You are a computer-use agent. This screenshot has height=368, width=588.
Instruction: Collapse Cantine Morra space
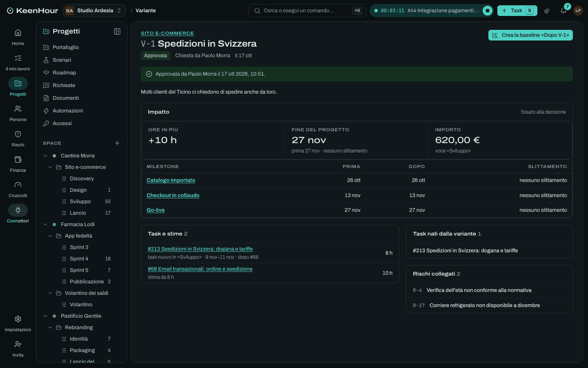pyautogui.click(x=45, y=156)
